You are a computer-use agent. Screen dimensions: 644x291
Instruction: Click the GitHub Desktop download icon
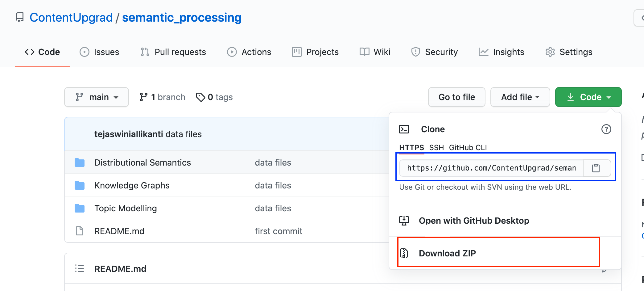pos(404,221)
